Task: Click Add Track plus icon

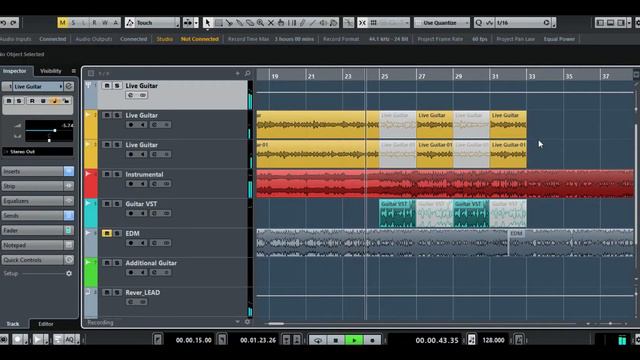Action: [238, 73]
